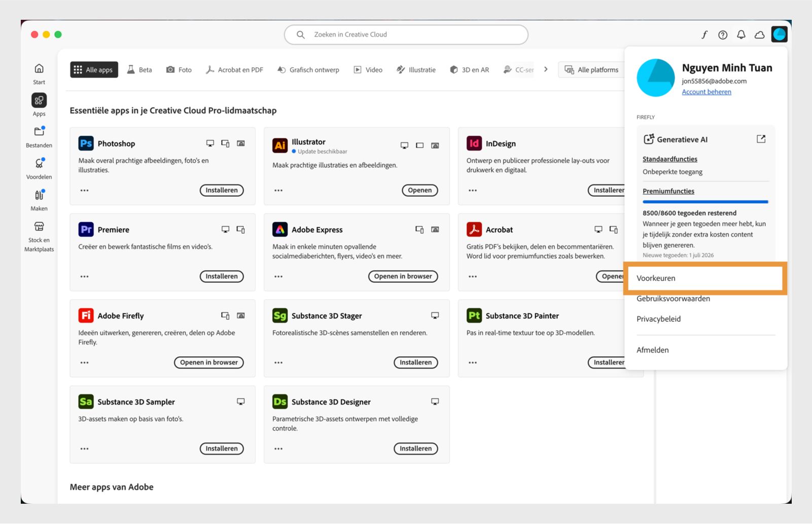Click the Illustrator app icon
The width and height of the screenshot is (812, 524).
pos(280,145)
